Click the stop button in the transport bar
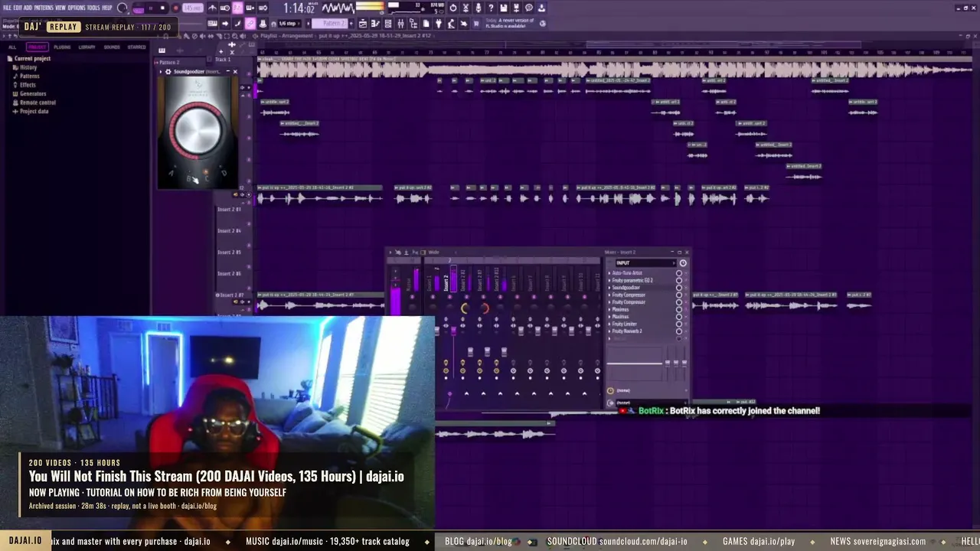Image resolution: width=980 pixels, height=551 pixels. click(162, 8)
